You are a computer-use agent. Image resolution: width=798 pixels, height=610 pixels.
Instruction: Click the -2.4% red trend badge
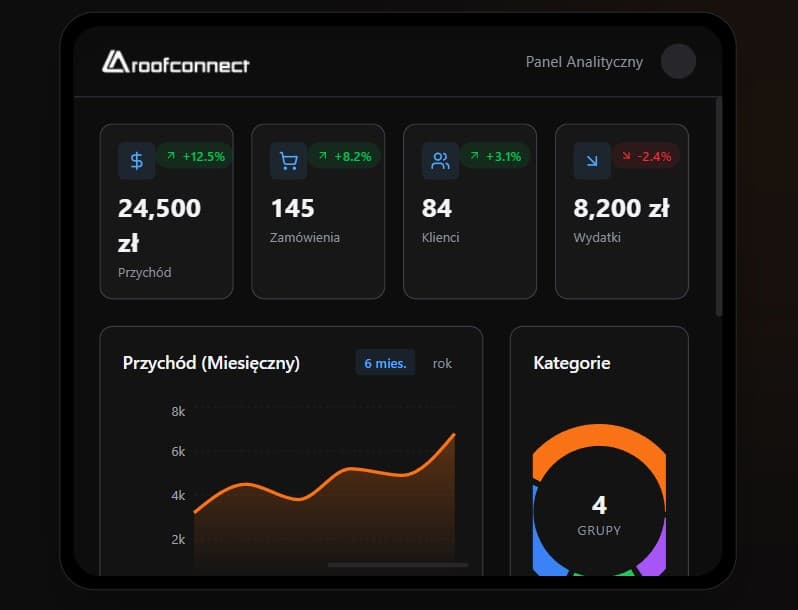[647, 156]
